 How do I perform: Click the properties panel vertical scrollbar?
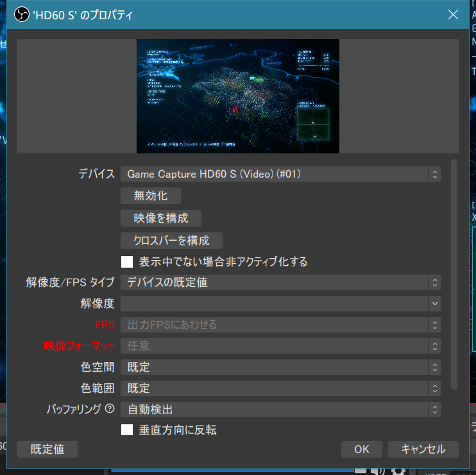(x=454, y=275)
